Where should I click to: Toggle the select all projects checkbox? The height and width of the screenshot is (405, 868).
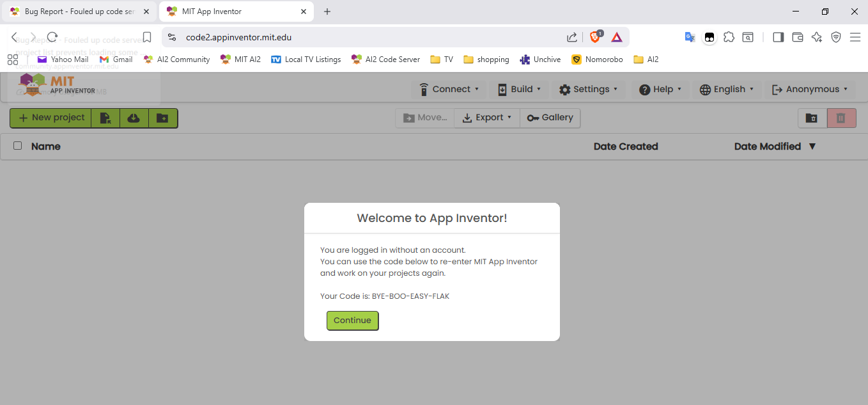coord(18,146)
